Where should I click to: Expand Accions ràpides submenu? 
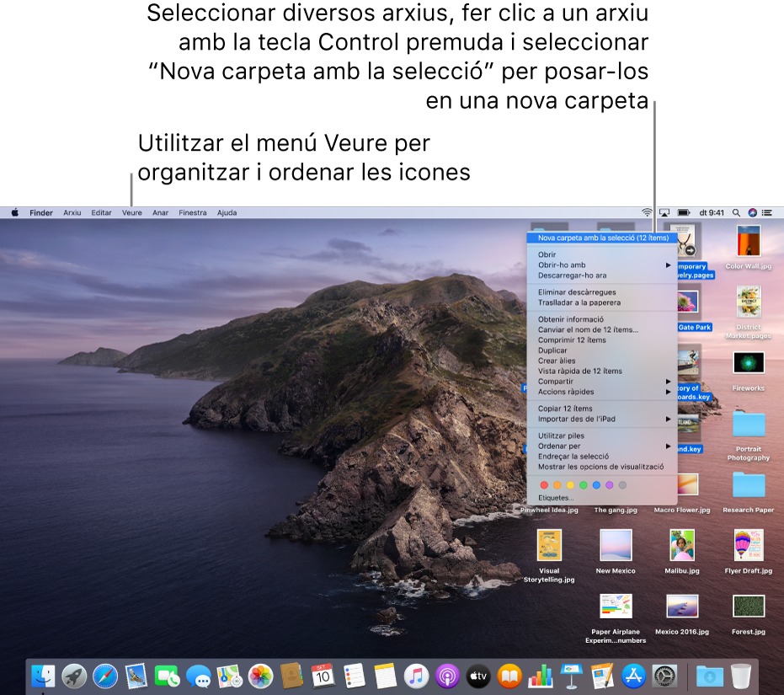(x=602, y=392)
